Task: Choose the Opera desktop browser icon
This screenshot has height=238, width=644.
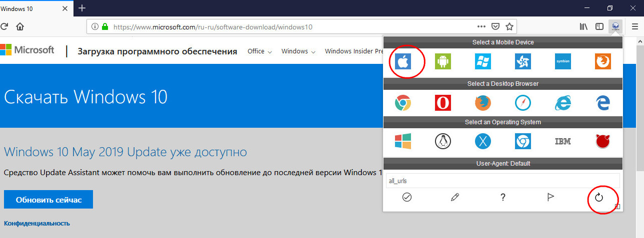Action: coord(443,103)
